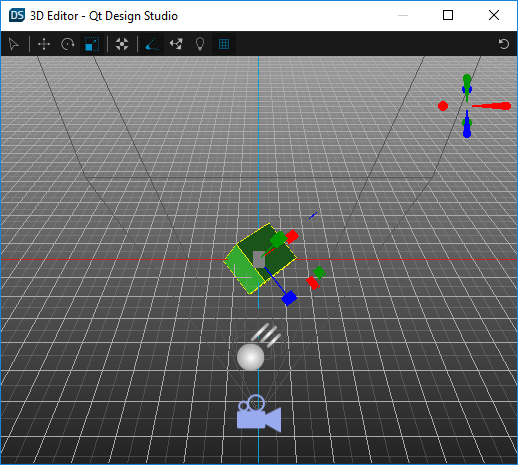Screen dimensions: 518x465
Task: Toggle edit light on/off
Action: click(200, 44)
